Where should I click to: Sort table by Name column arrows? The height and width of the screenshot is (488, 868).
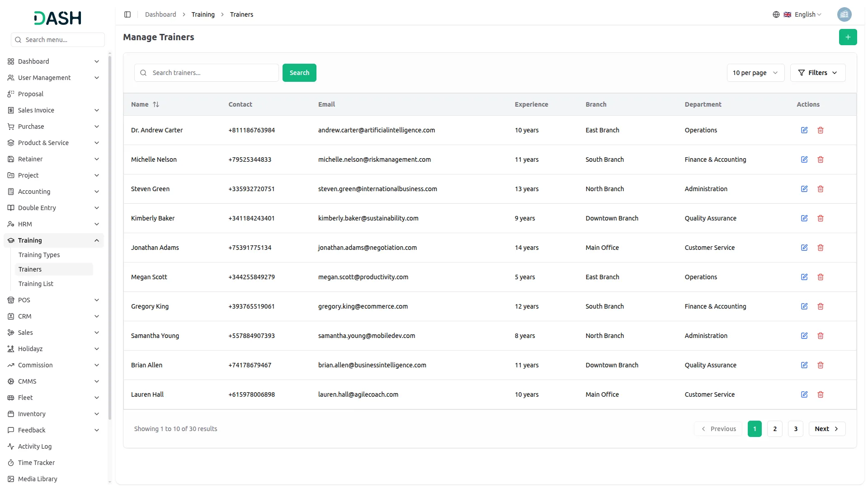pos(156,104)
